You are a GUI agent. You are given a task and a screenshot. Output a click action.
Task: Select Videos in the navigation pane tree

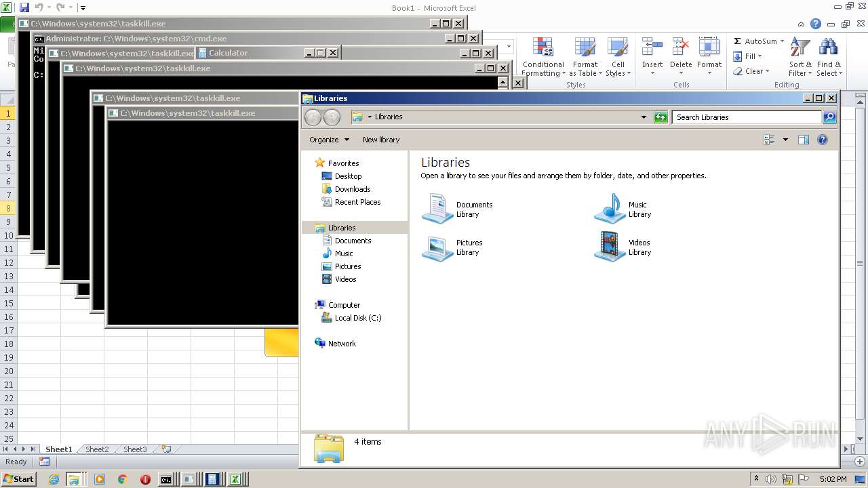[x=345, y=279]
